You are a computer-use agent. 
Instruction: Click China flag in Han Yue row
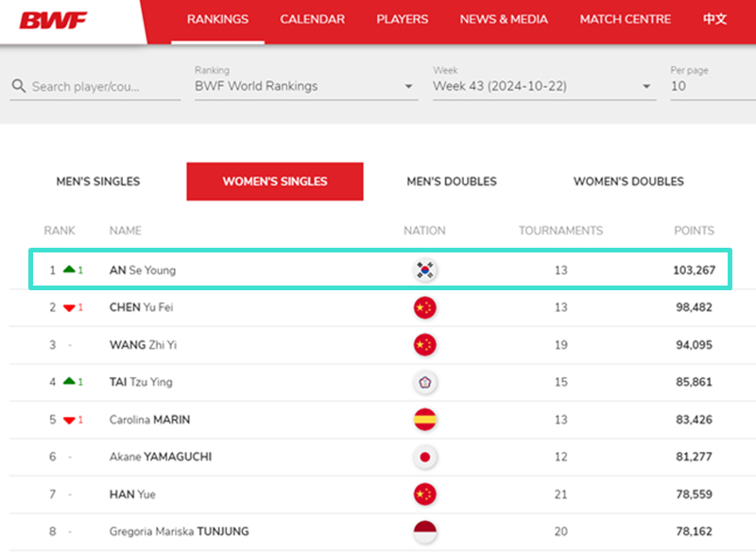click(425, 494)
